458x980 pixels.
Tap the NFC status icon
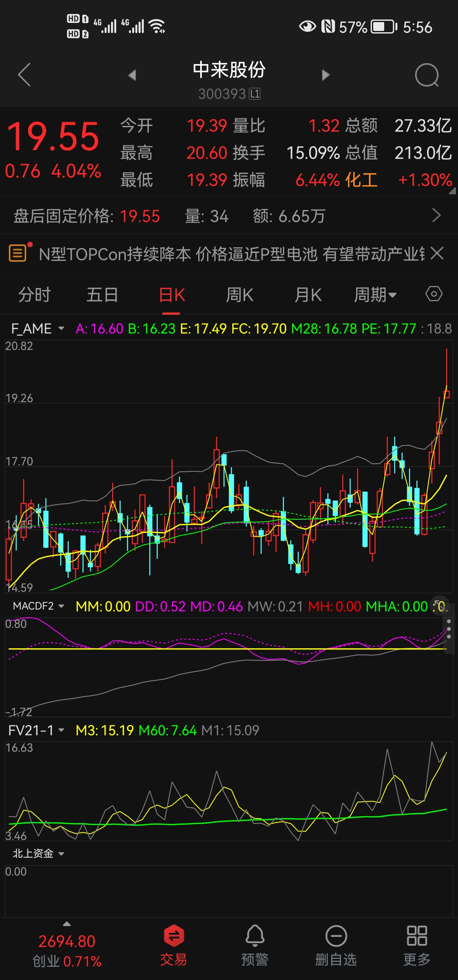point(328,26)
